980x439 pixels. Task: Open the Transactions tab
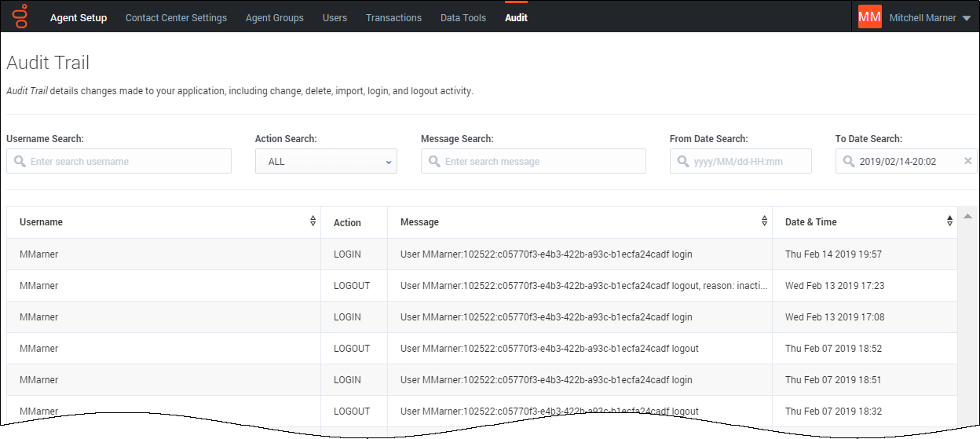pos(393,17)
